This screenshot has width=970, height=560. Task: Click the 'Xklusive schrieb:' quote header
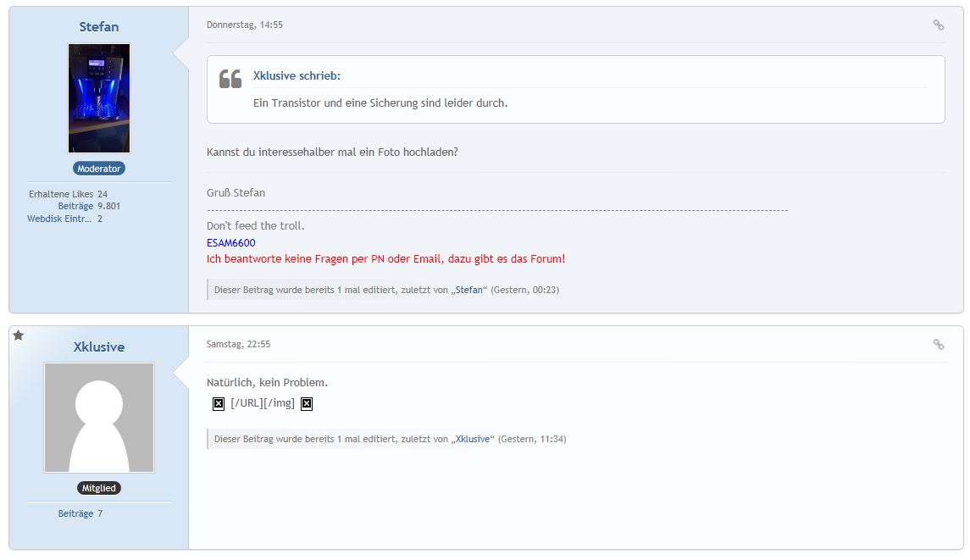point(297,76)
